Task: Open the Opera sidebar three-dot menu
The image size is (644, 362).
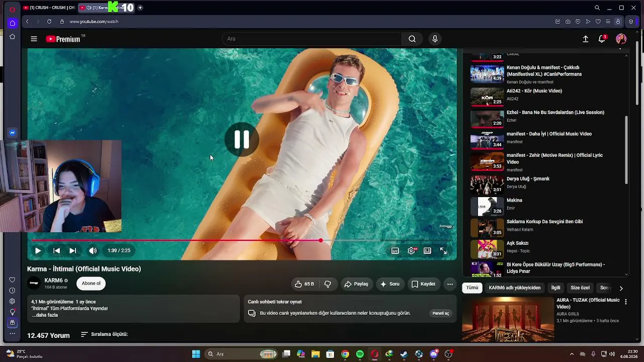Action: pyautogui.click(x=12, y=333)
